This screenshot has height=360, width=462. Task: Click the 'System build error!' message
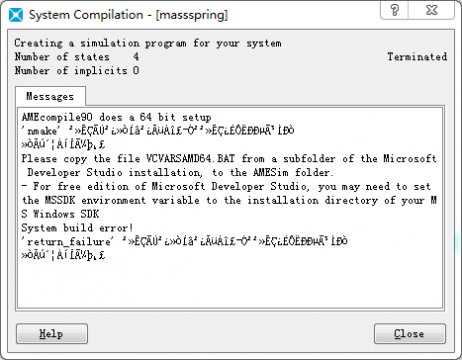pyautogui.click(x=77, y=228)
